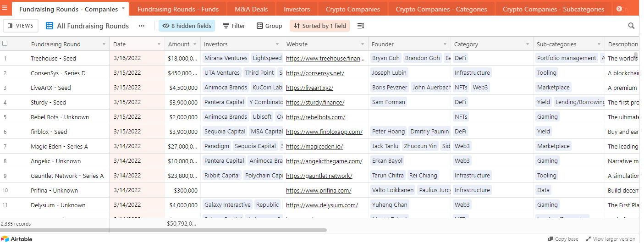Open the gauntlet.network link
The image size is (644, 243).
[319, 176]
